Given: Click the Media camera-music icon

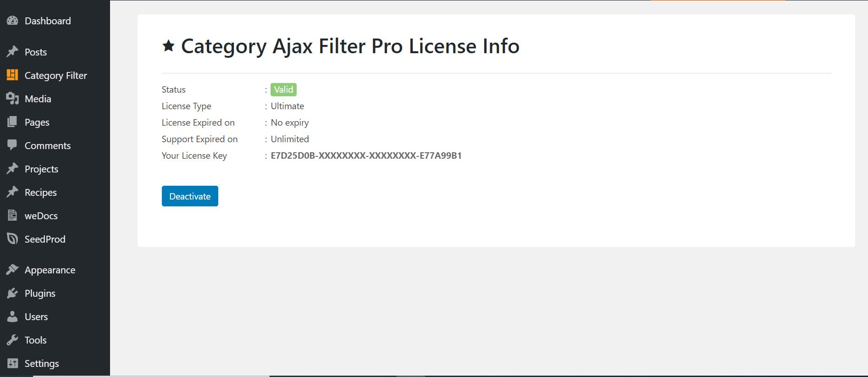Looking at the screenshot, I should pyautogui.click(x=12, y=98).
